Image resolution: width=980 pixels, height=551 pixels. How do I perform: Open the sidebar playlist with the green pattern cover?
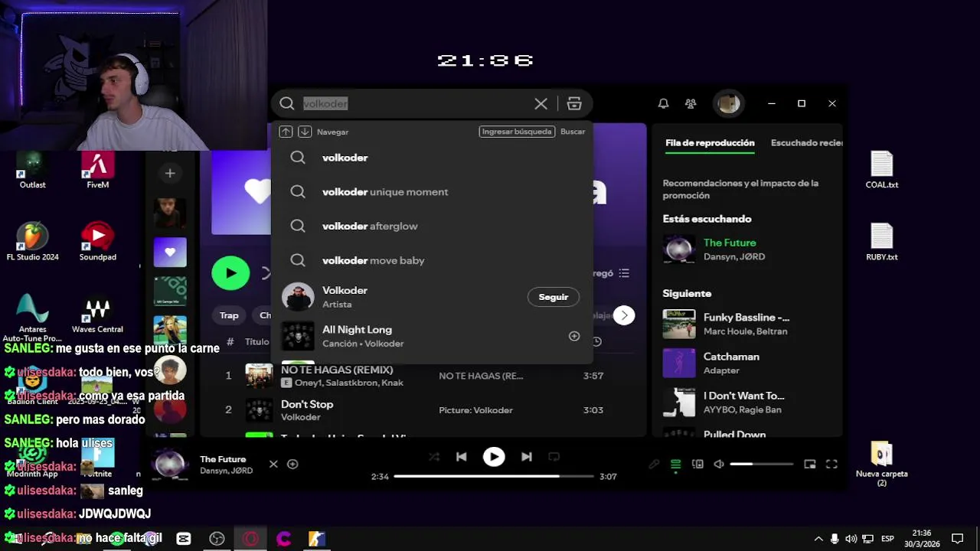click(170, 291)
